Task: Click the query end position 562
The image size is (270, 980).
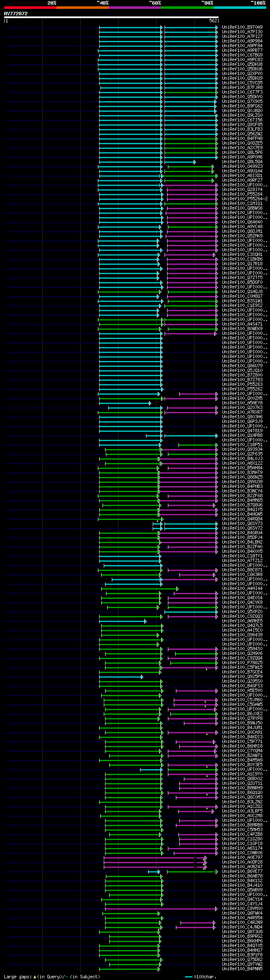Action: click(x=213, y=21)
